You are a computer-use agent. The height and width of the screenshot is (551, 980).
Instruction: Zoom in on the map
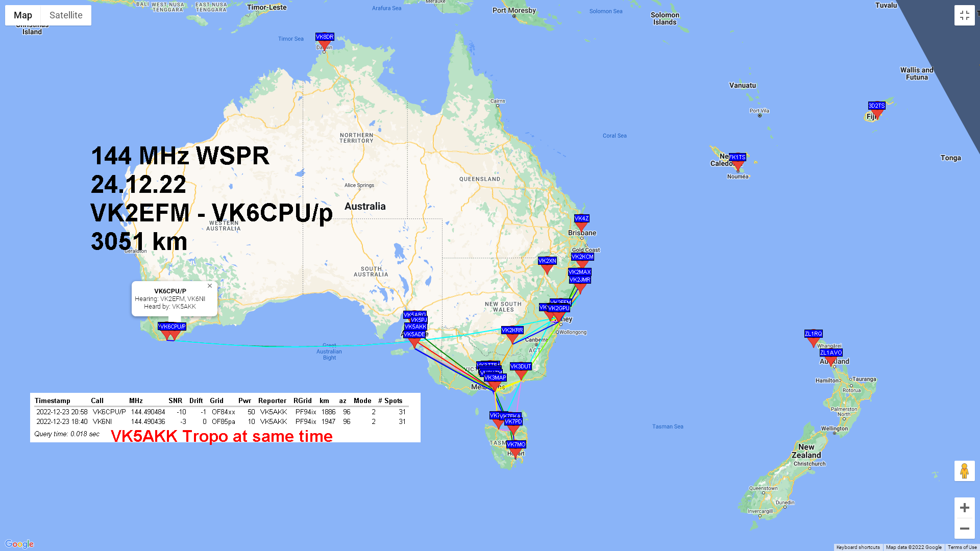pos(964,508)
